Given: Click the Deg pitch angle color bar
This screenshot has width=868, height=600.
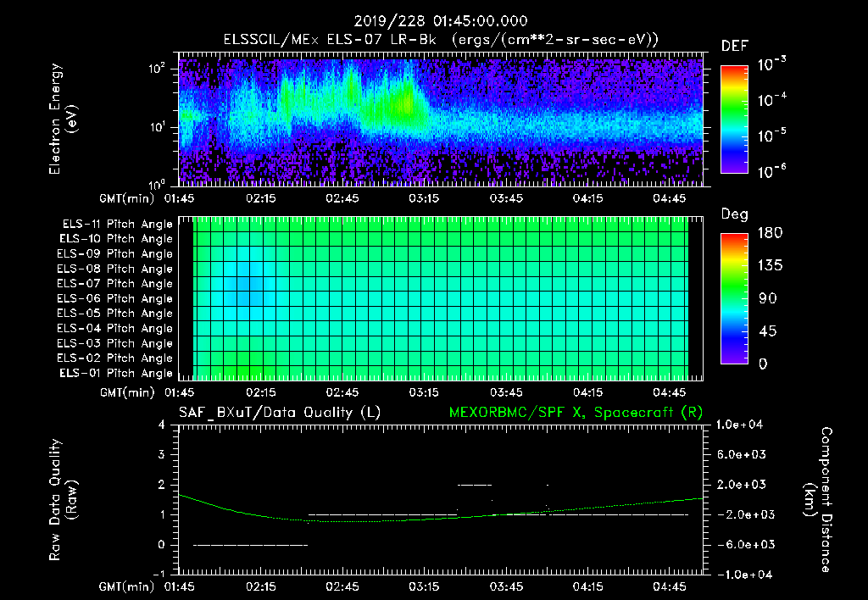Looking at the screenshot, I should point(734,298).
